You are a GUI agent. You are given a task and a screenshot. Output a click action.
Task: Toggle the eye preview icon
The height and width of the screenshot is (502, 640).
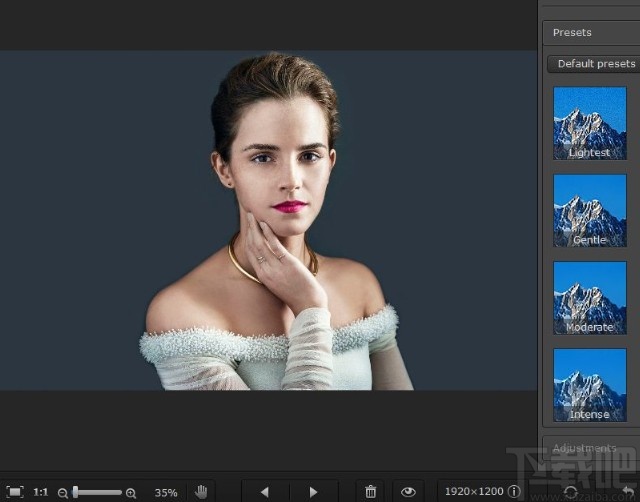[x=408, y=492]
